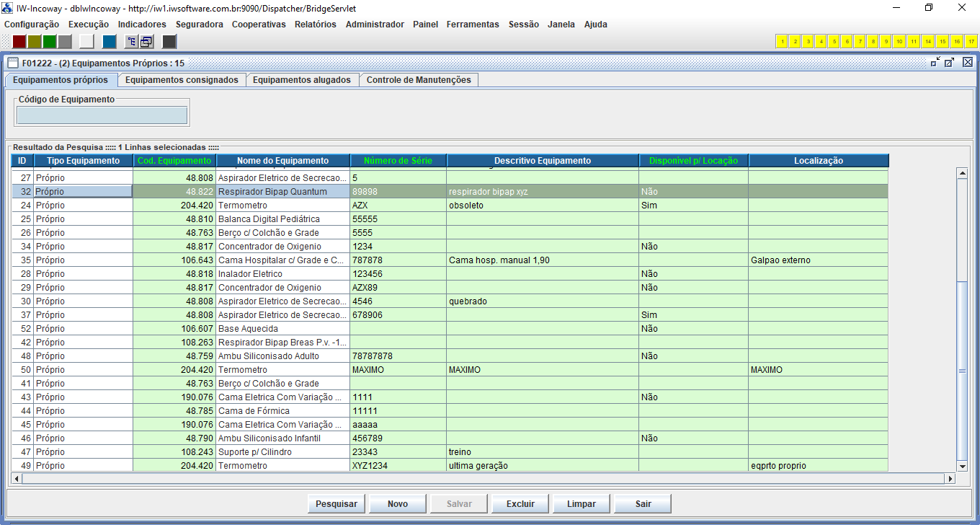
Task: Sort by Número de Série column header
Action: pyautogui.click(x=398, y=161)
